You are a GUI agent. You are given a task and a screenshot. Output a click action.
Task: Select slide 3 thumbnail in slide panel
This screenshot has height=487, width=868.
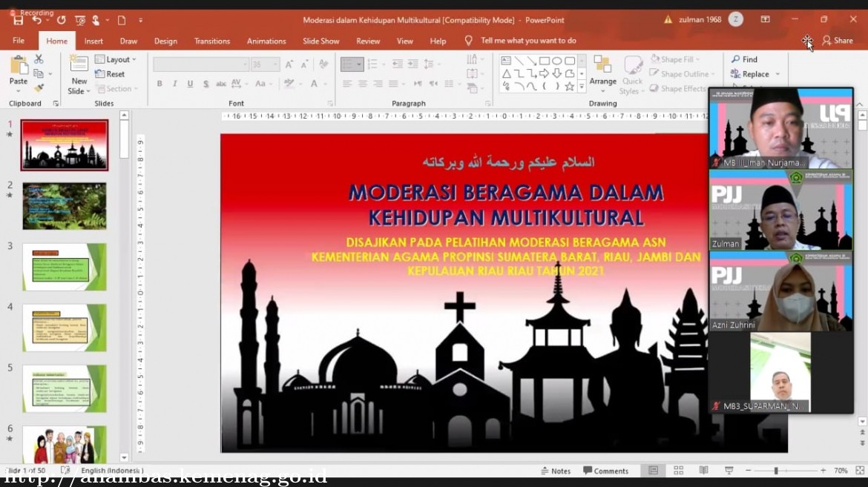pos(65,267)
